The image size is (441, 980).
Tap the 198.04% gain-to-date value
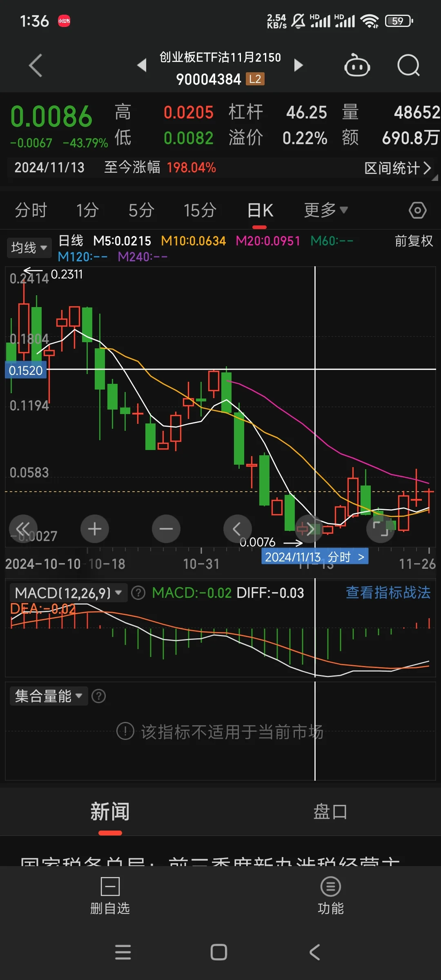[x=191, y=167]
